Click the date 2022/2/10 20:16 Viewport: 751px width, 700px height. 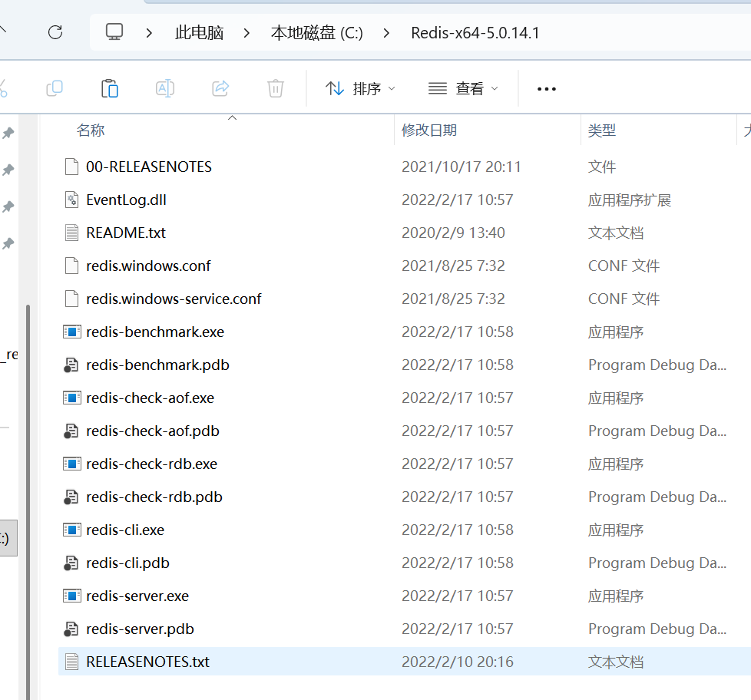[x=458, y=662]
